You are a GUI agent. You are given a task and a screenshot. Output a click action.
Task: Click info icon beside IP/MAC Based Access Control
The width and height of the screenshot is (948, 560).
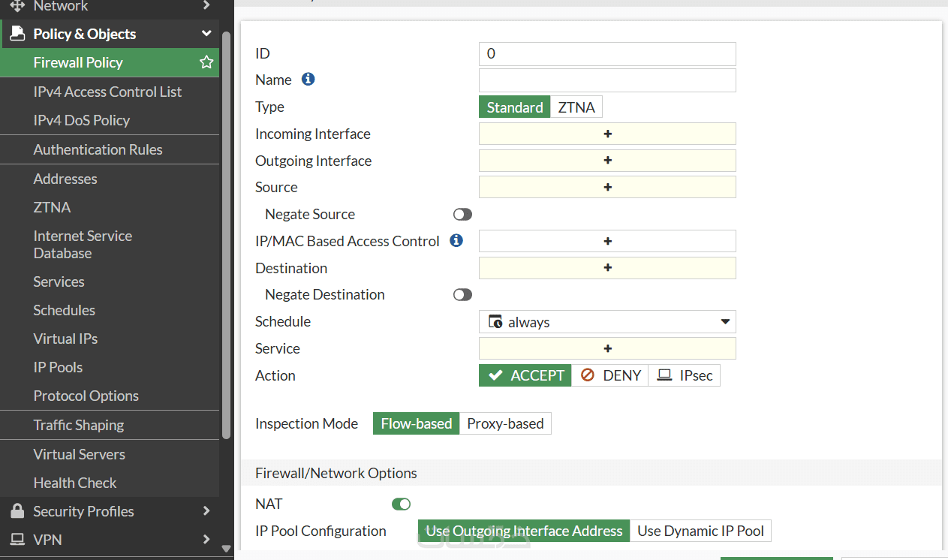[456, 241]
